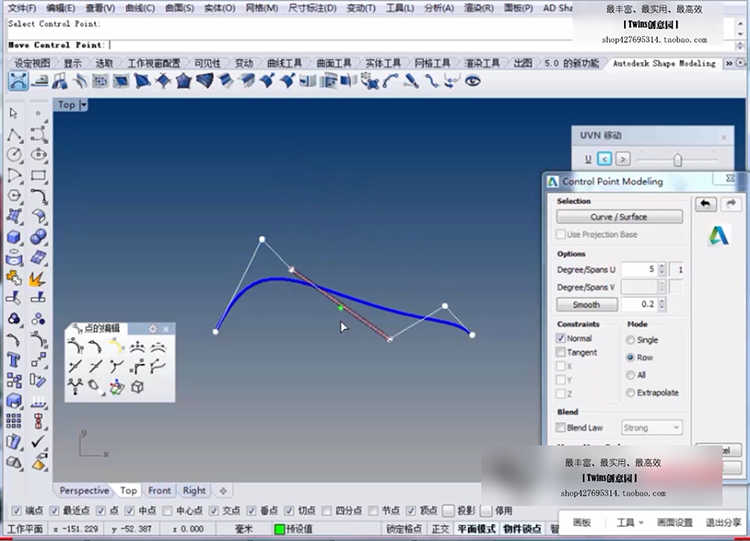Viewport: 750px width, 541px height.
Task: Select the rectangle tool in left toolbar
Action: [39, 176]
